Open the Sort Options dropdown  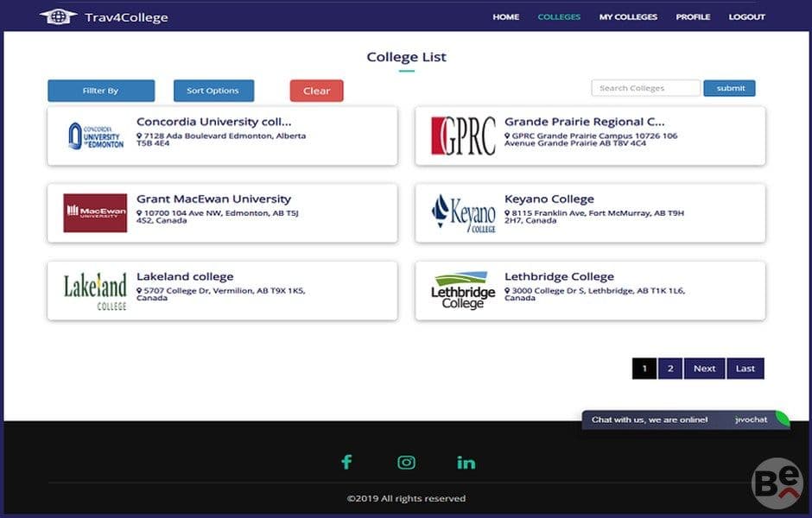(x=213, y=91)
